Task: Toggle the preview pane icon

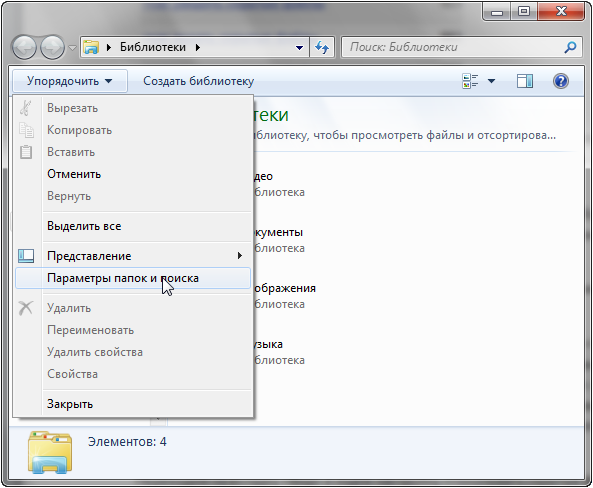Action: pyautogui.click(x=525, y=81)
